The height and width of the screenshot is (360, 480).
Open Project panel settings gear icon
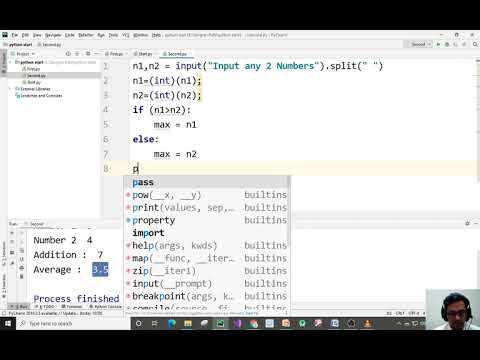pos(88,54)
